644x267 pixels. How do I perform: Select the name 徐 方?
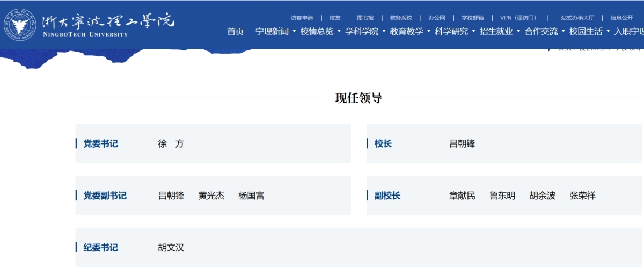[171, 143]
